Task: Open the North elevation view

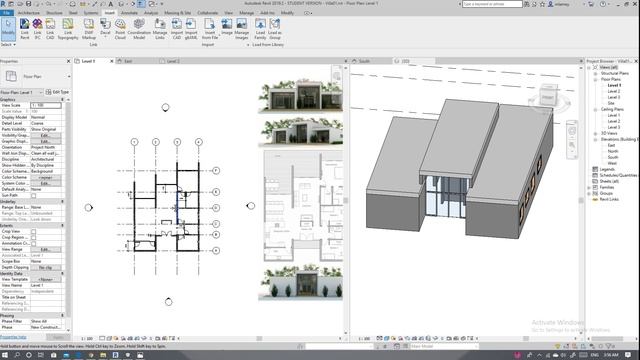Action: point(613,151)
